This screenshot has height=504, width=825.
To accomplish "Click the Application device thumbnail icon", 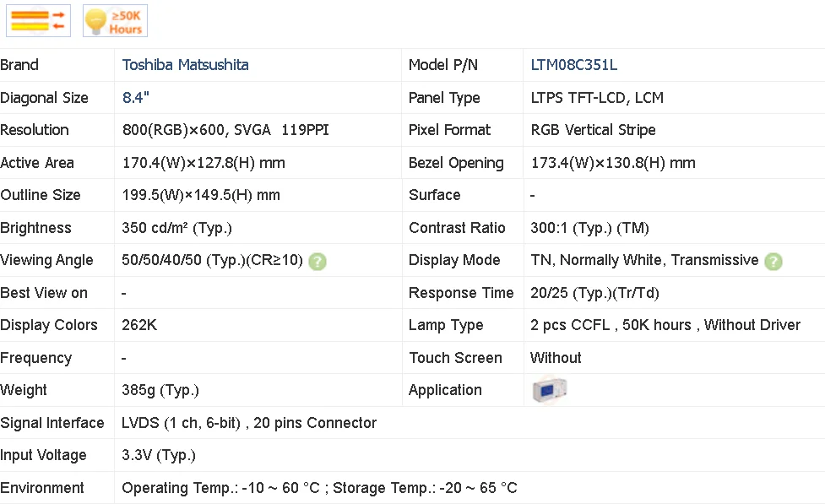I will (x=549, y=390).
